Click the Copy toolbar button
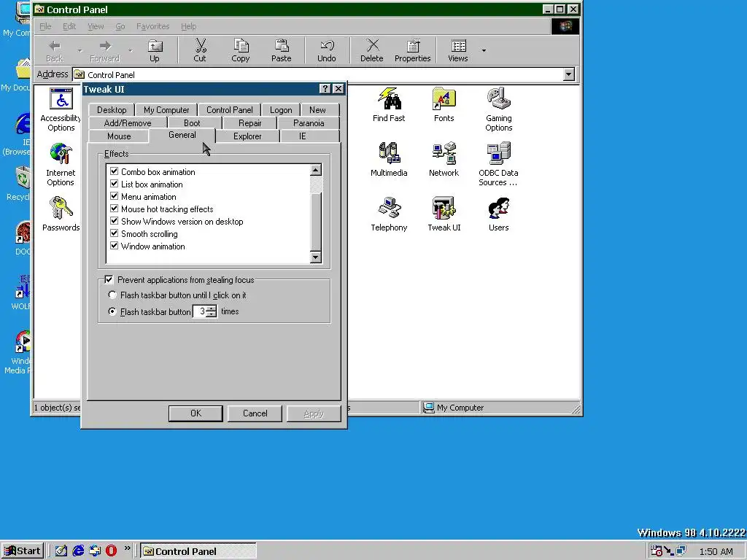Image resolution: width=747 pixels, height=560 pixels. [x=241, y=50]
